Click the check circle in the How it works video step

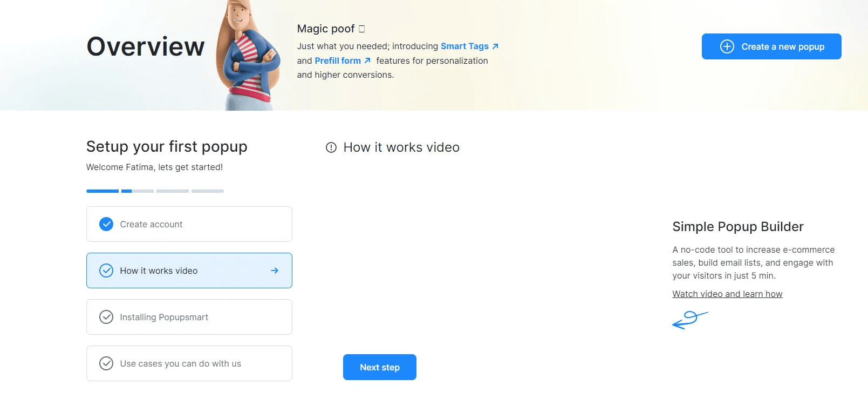coord(106,270)
